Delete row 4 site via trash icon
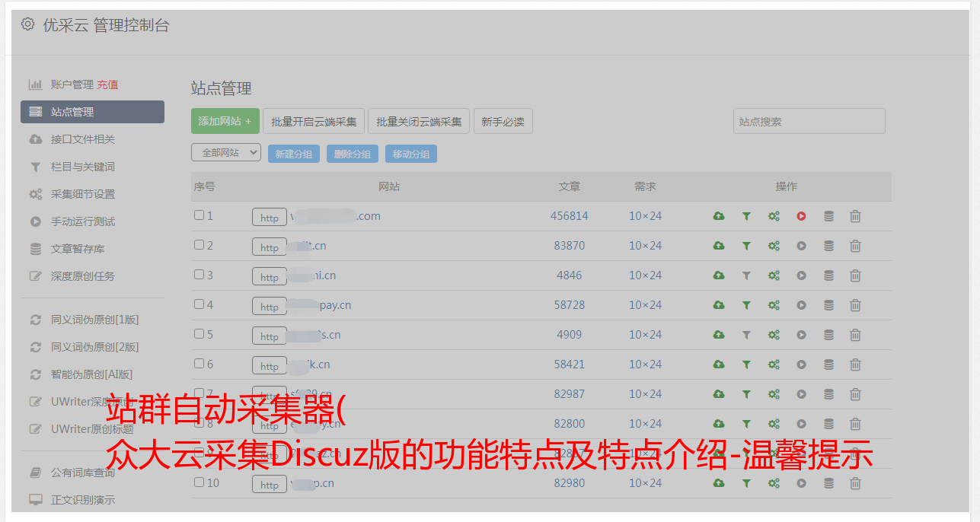The width and height of the screenshot is (980, 522). (x=855, y=305)
